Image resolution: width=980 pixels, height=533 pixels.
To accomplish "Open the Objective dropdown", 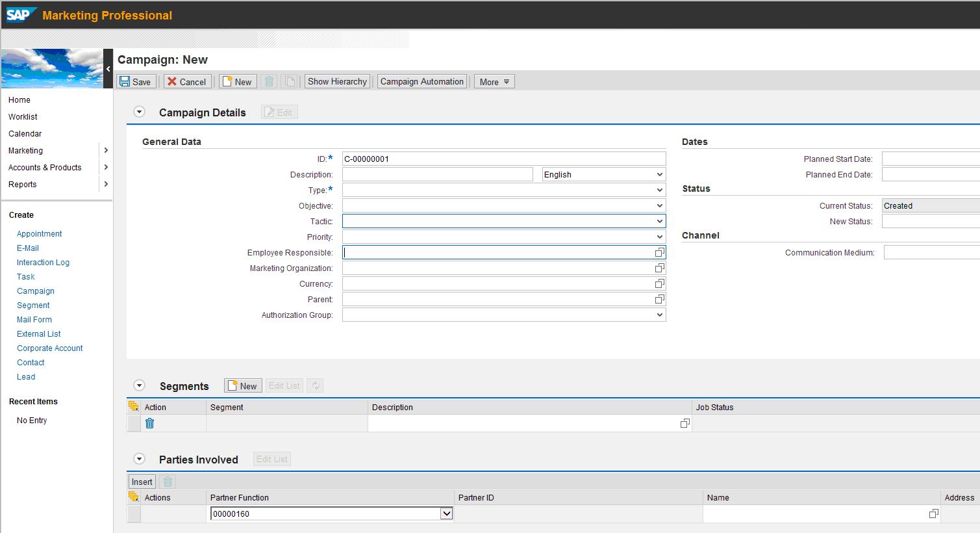I will (x=504, y=205).
